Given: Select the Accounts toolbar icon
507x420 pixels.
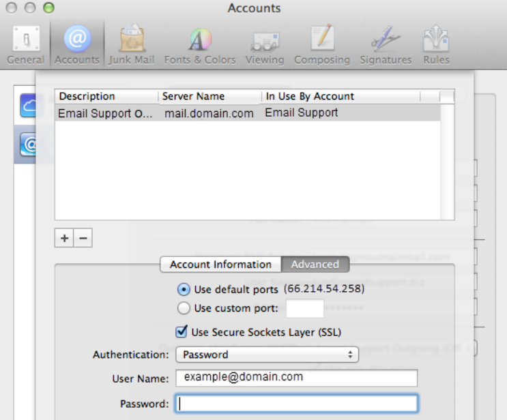Looking at the screenshot, I should tap(77, 44).
